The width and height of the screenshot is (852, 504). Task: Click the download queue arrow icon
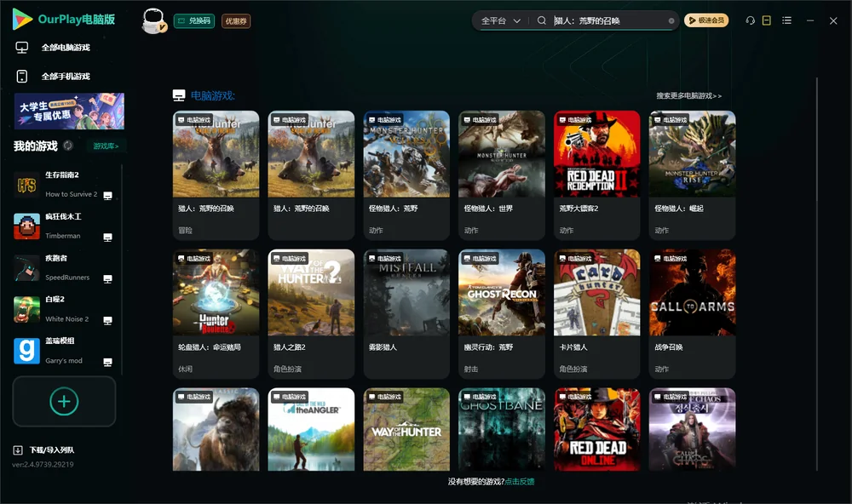[18, 450]
